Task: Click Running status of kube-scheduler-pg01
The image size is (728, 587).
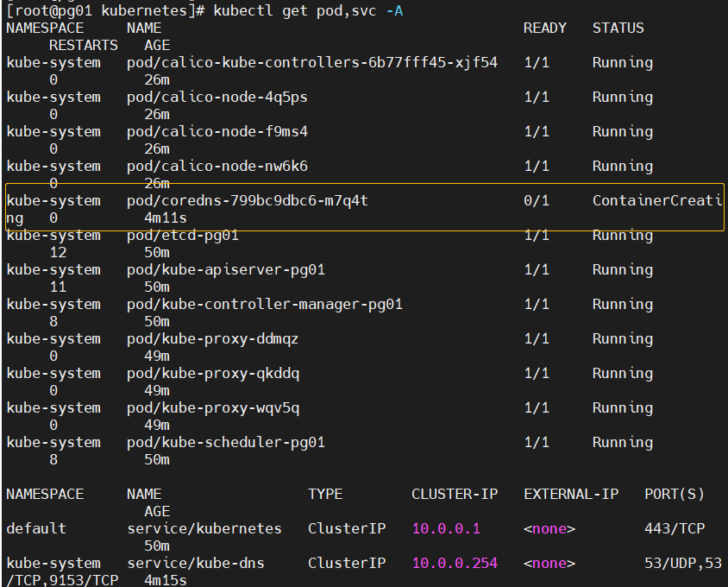Action: [x=623, y=443]
